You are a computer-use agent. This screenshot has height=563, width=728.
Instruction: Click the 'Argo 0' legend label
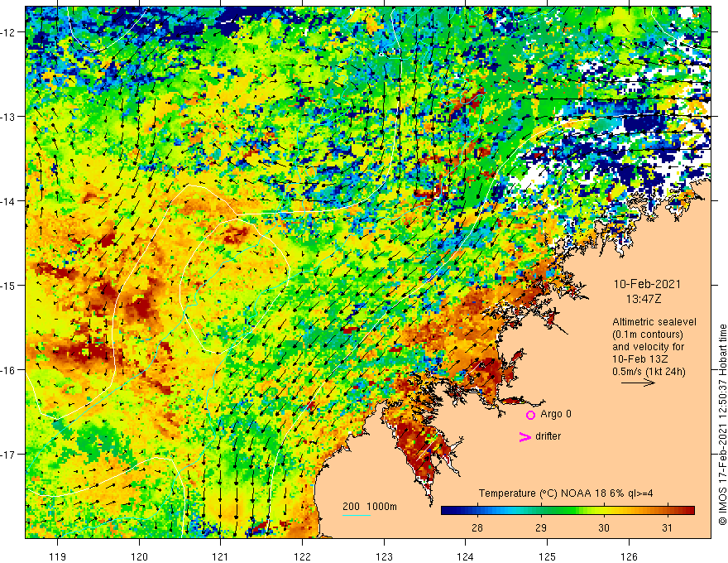click(556, 414)
